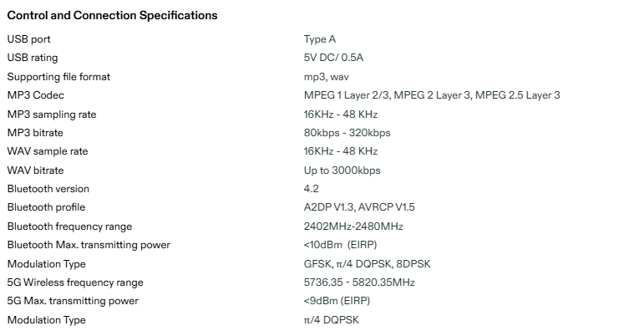Screen dimensions: 644x336
Task: Click the Up to 3000kbps value
Action: point(342,171)
